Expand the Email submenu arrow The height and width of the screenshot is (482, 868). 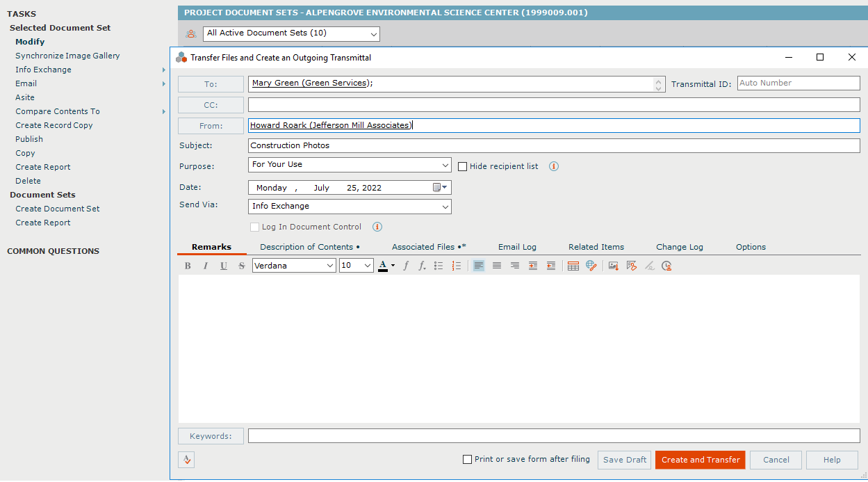(x=164, y=83)
